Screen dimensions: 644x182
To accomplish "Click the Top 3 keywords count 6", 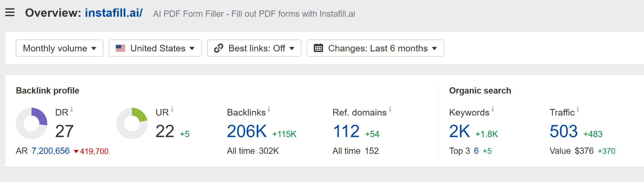I will (476, 151).
